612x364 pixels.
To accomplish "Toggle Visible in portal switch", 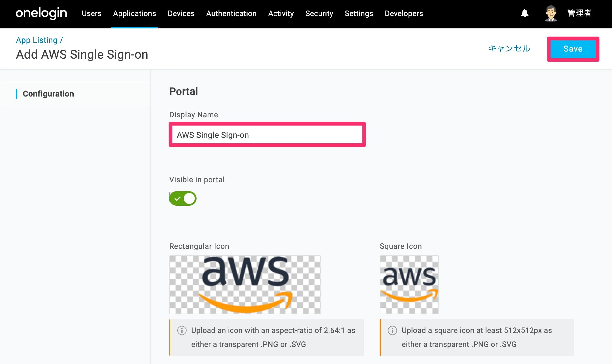I will pos(183,198).
